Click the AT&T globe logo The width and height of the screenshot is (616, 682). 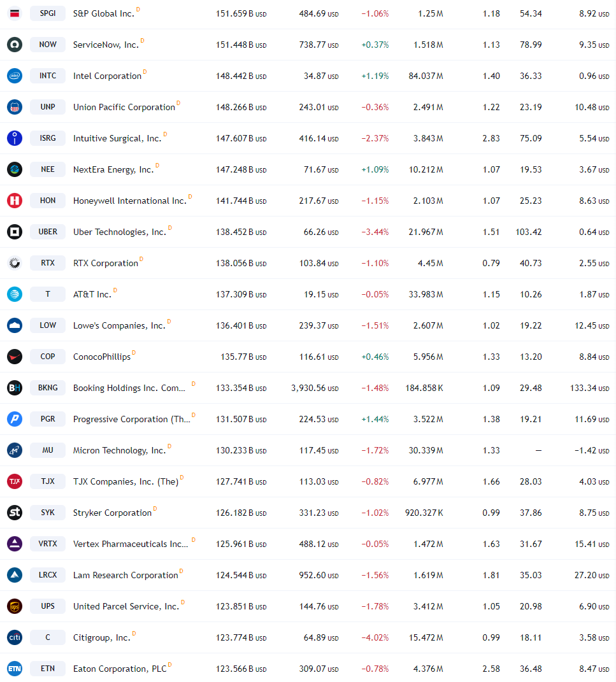[15, 294]
